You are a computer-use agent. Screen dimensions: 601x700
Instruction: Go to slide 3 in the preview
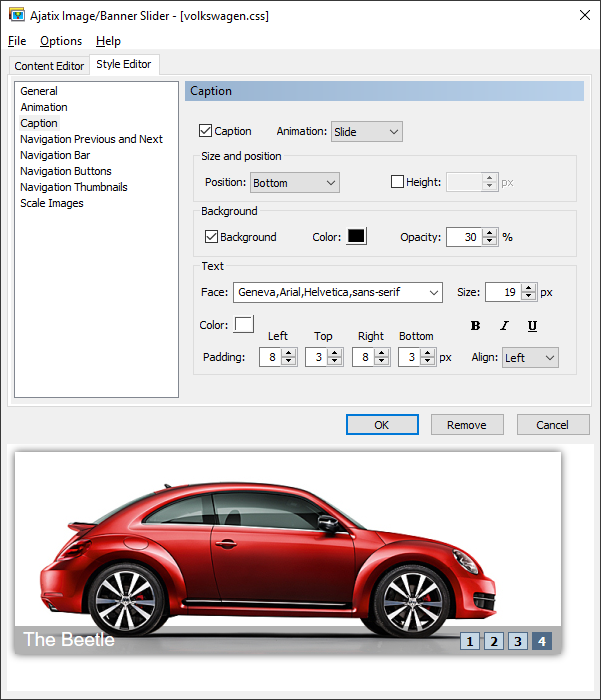(x=518, y=642)
